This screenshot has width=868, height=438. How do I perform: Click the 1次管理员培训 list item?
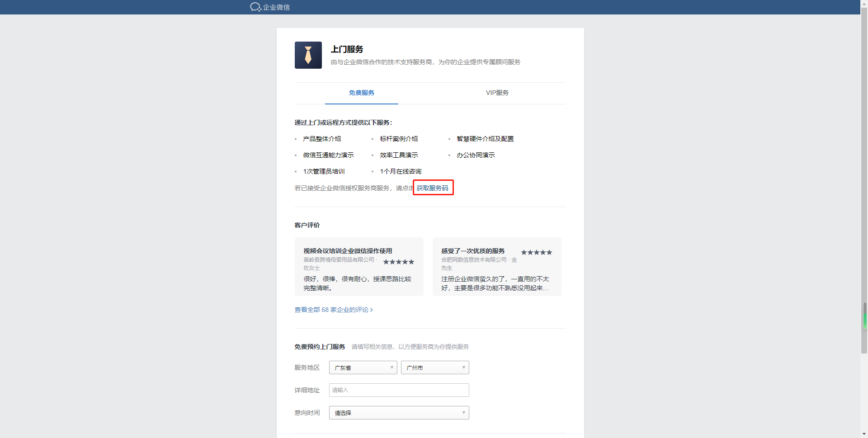pos(324,171)
